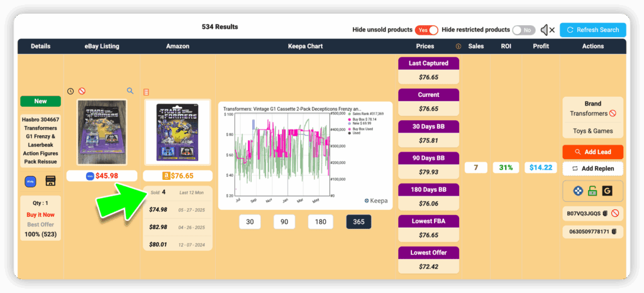Image resolution: width=644 pixels, height=293 pixels.
Task: Click the Hasbro 304667 product title
Action: (41, 141)
